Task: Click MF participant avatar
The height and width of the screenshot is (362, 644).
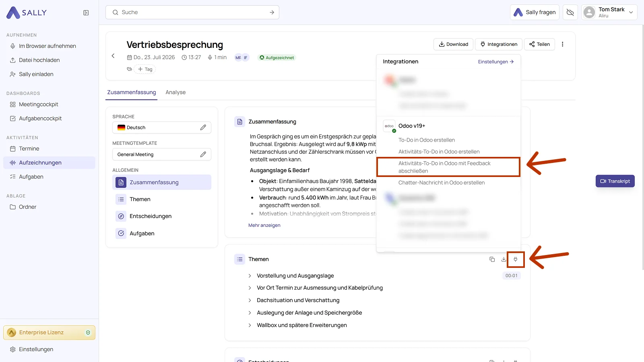Action: tap(238, 58)
